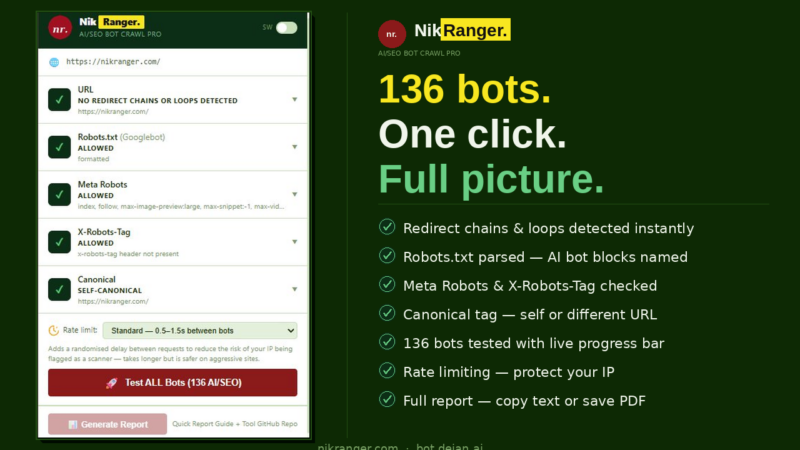The height and width of the screenshot is (450, 800).
Task: Click the One click. headline
Action: (472, 134)
